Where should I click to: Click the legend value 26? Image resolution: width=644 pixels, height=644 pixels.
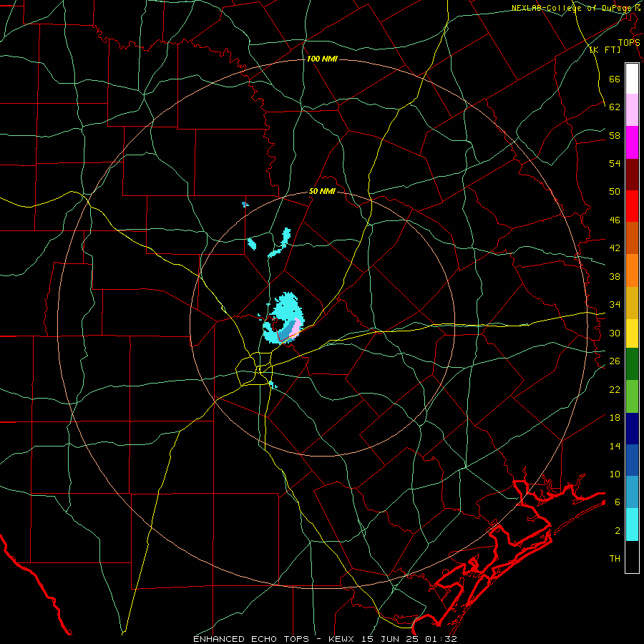[615, 361]
